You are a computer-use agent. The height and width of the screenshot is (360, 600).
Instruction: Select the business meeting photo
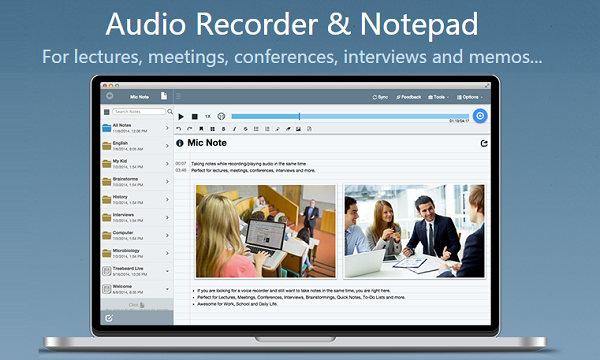414,231
